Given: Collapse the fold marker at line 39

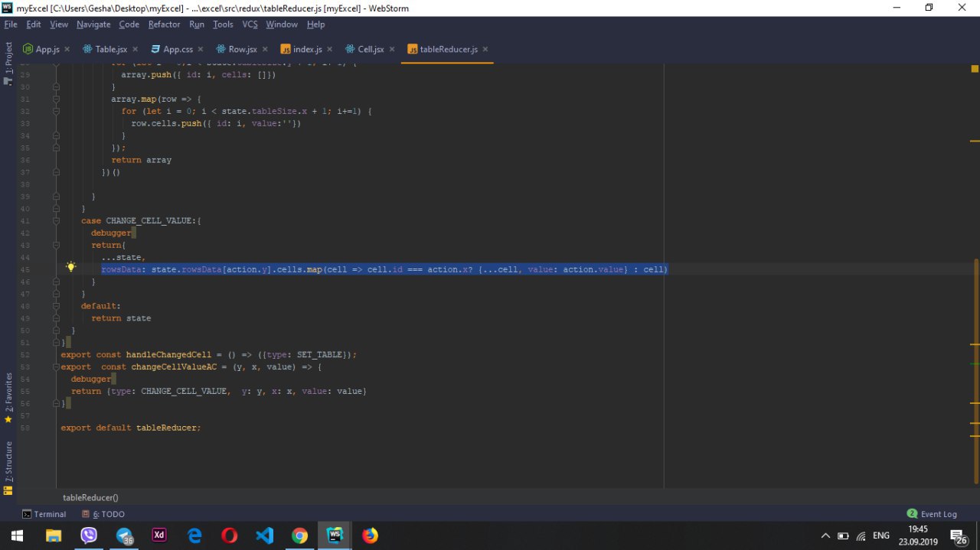Looking at the screenshot, I should click(56, 197).
